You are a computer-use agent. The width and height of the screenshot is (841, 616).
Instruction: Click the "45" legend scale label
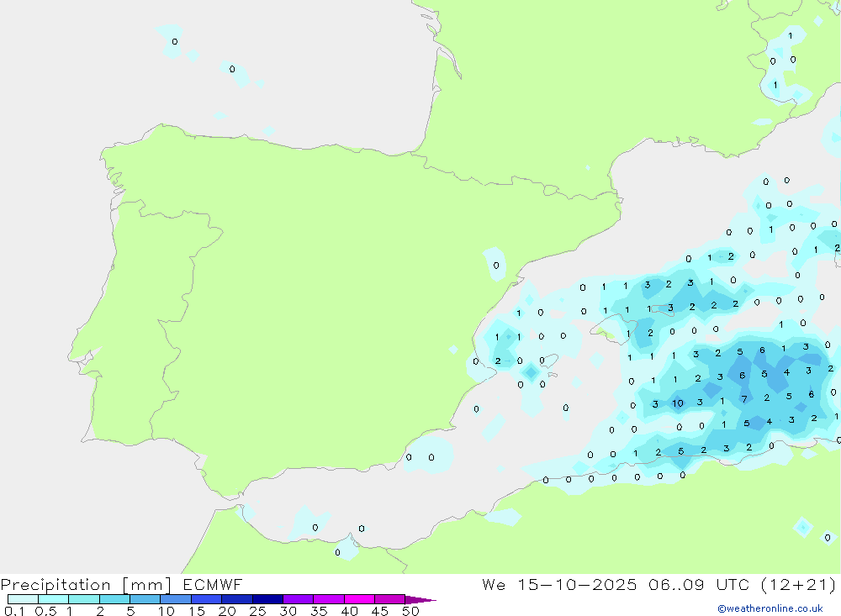(380, 611)
